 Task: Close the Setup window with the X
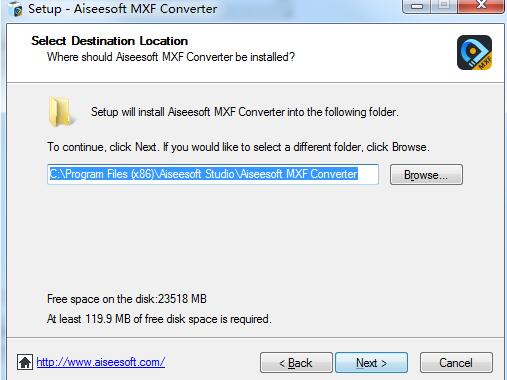(x=481, y=6)
